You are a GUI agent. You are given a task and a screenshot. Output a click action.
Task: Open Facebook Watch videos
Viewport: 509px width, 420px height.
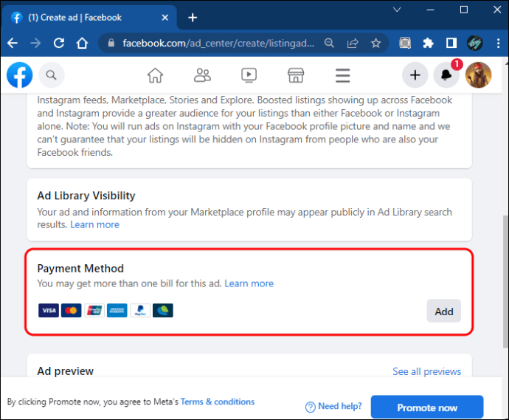pyautogui.click(x=249, y=75)
